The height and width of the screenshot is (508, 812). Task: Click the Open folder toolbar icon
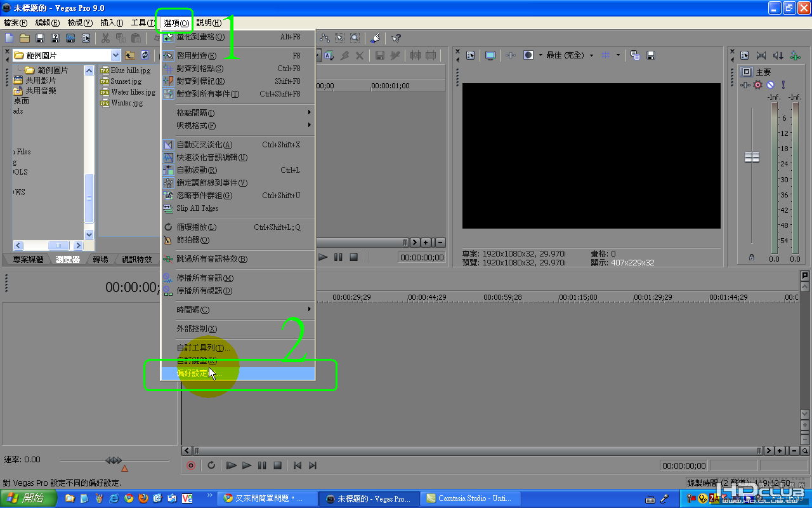(25, 39)
